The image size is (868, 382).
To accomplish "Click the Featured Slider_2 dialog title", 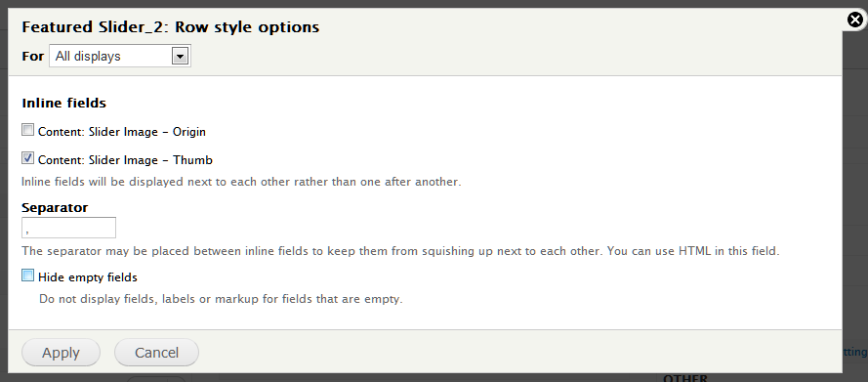I will pyautogui.click(x=171, y=27).
